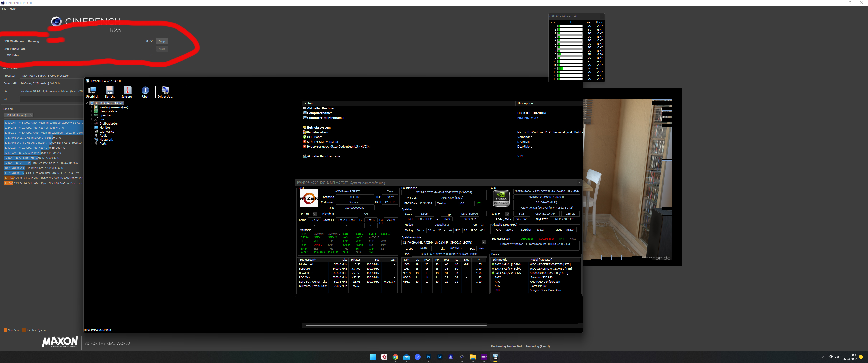Launch Google Chrome from taskbar
The height and width of the screenshot is (363, 868).
395,357
